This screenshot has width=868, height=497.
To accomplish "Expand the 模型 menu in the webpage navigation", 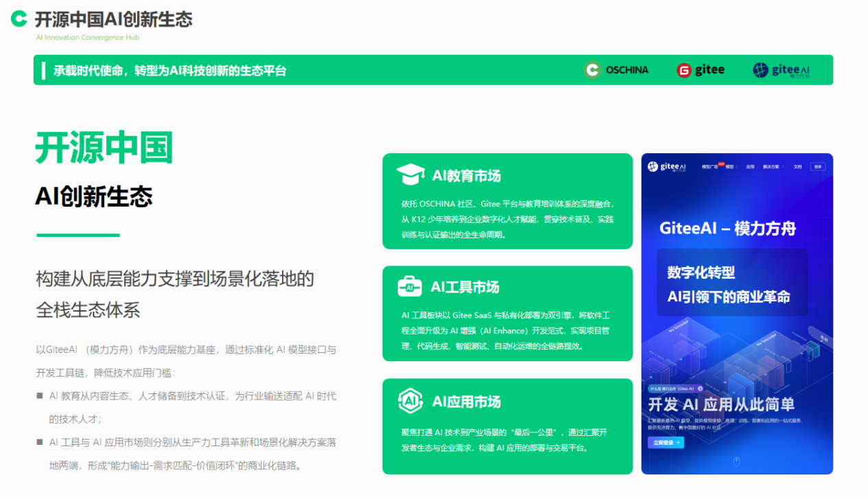I will click(x=730, y=167).
